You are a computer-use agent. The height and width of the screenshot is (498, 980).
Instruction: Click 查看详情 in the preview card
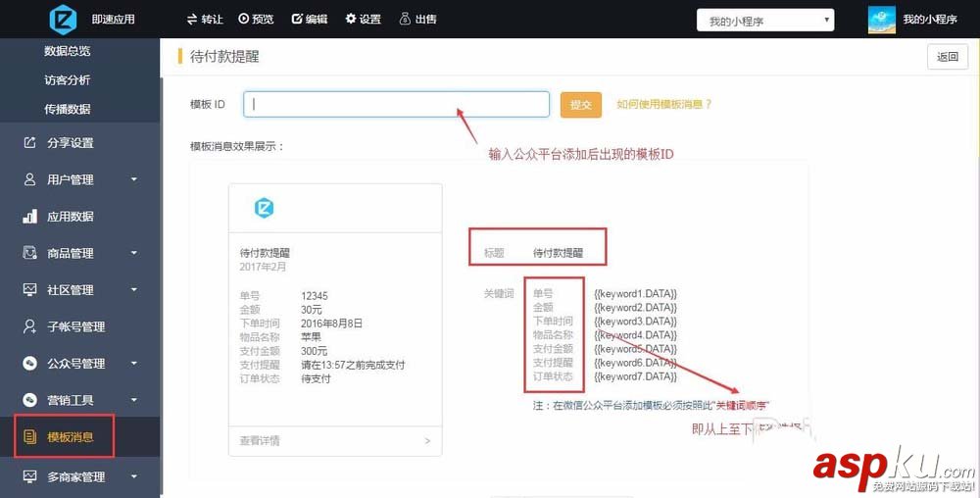click(260, 440)
